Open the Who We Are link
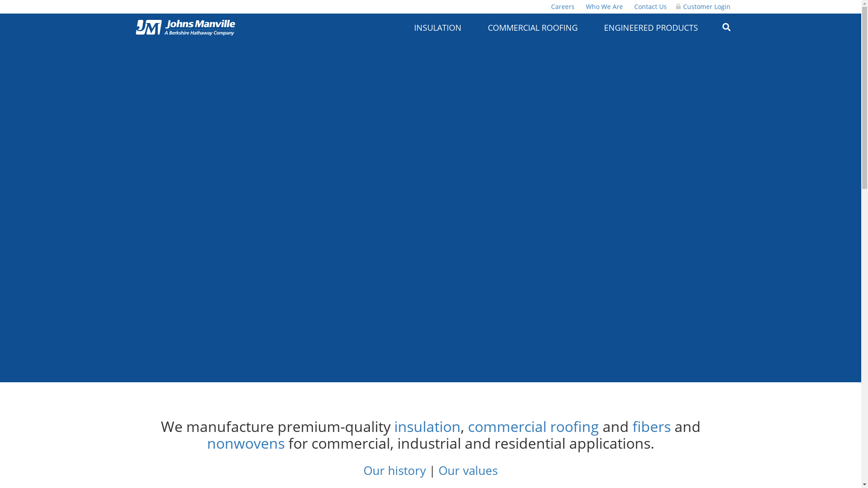Viewport: 868px width, 488px height. point(604,7)
